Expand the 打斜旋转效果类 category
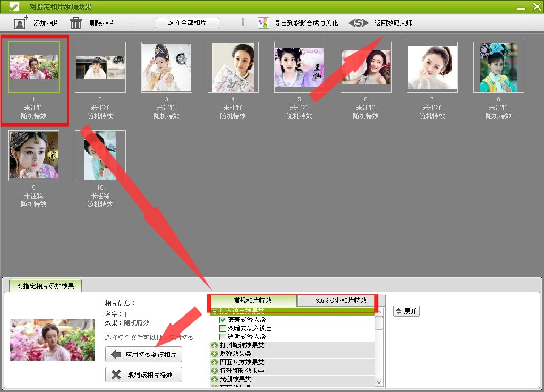 pos(215,345)
